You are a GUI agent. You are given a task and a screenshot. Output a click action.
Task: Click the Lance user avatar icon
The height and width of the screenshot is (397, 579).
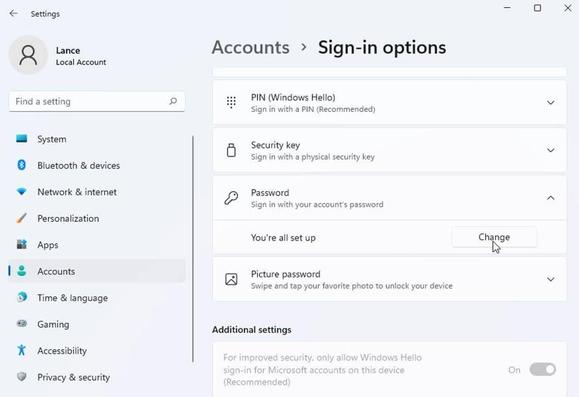pos(28,55)
